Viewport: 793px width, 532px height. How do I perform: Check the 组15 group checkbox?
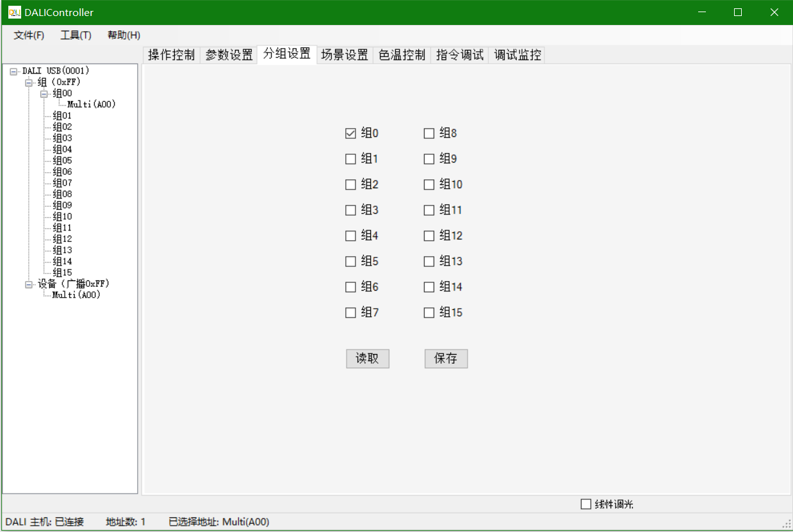(x=429, y=312)
